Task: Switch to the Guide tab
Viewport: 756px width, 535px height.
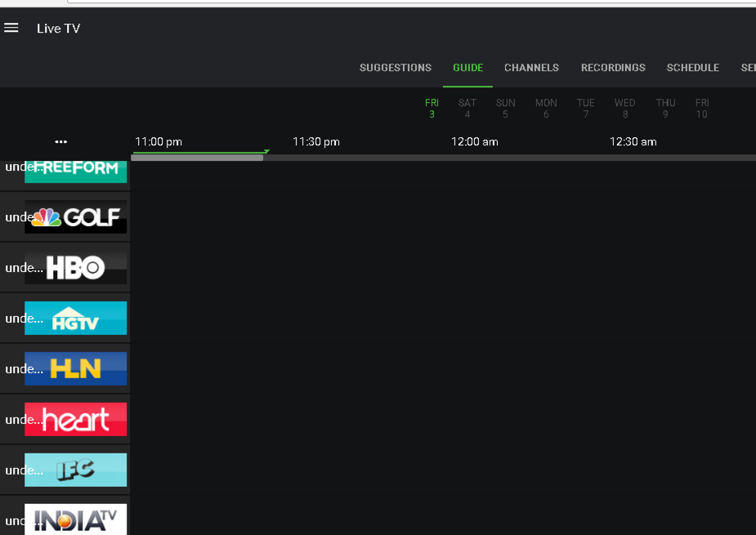Action: (467, 68)
